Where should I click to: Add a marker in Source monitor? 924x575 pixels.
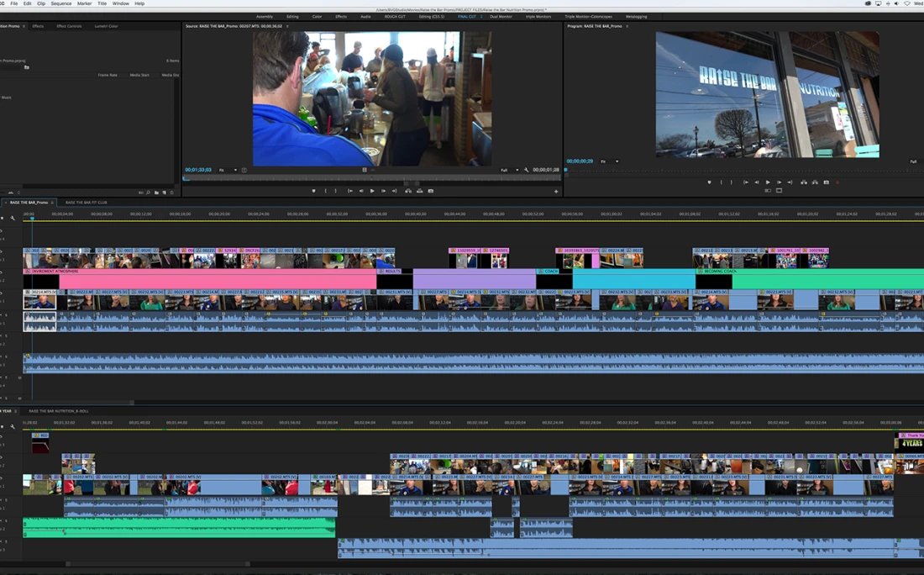(x=313, y=191)
